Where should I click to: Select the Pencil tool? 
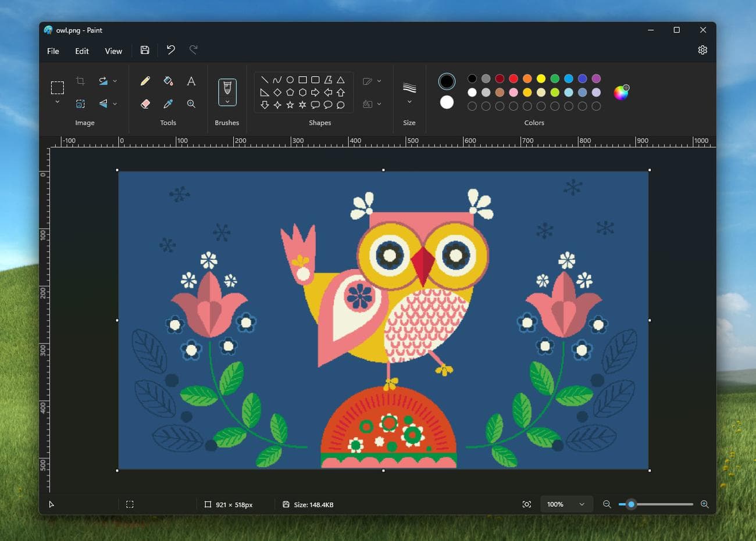(x=145, y=81)
